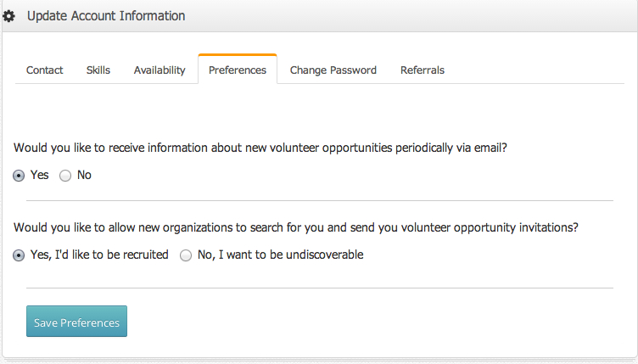This screenshot has height=364, width=638.
Task: Choose the No radio circle for email updates
Action: (x=65, y=176)
